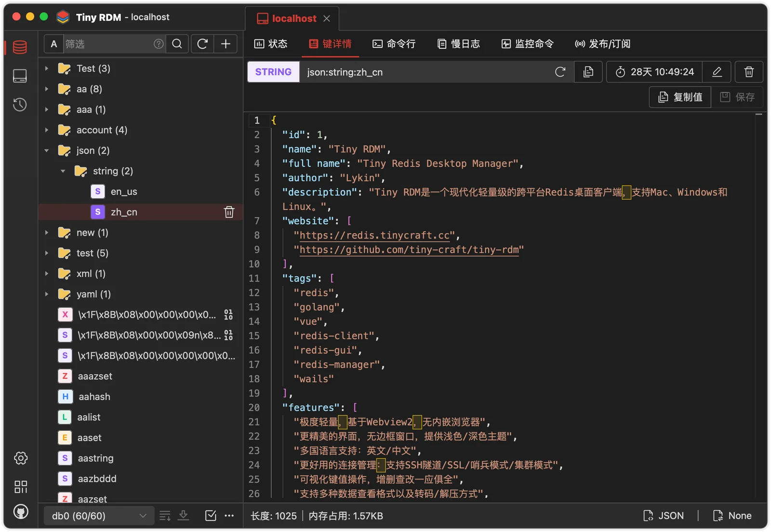Open the JSON format selector
This screenshot has height=532, width=771.
pos(664,516)
